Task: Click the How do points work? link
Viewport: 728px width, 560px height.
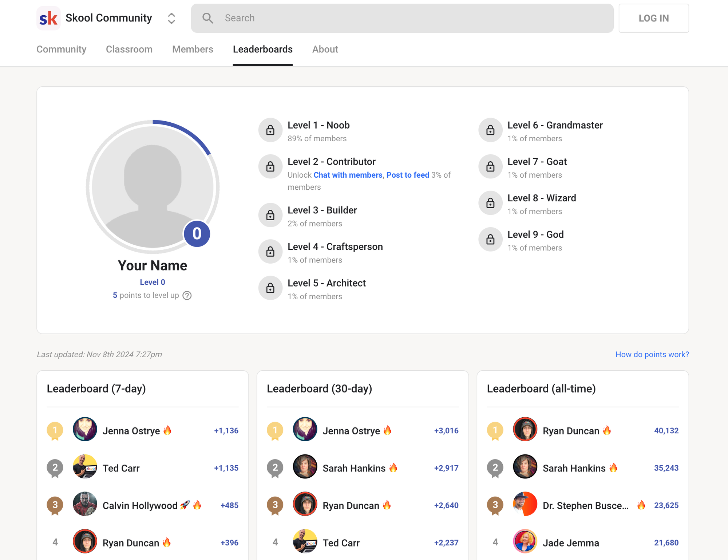Action: tap(652, 354)
